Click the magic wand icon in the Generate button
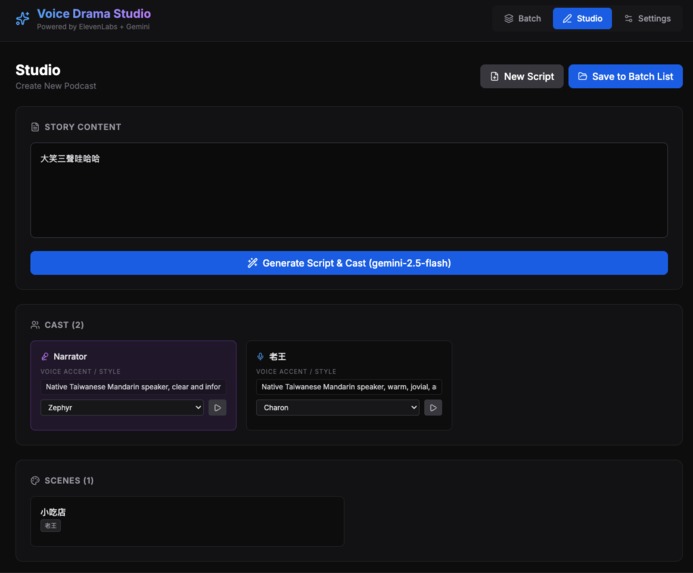 coord(252,263)
